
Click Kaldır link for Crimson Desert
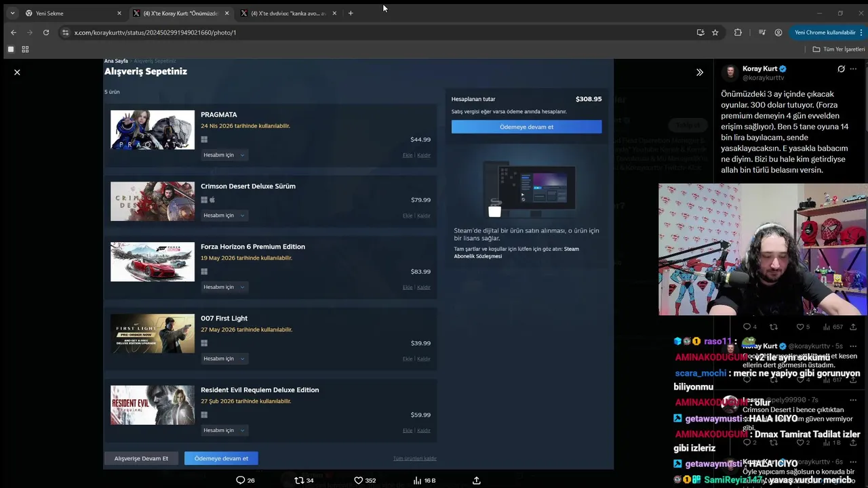coord(424,216)
